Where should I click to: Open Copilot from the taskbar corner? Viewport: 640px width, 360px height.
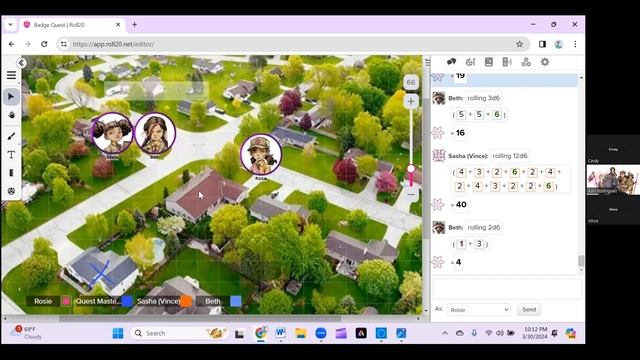[x=571, y=333]
